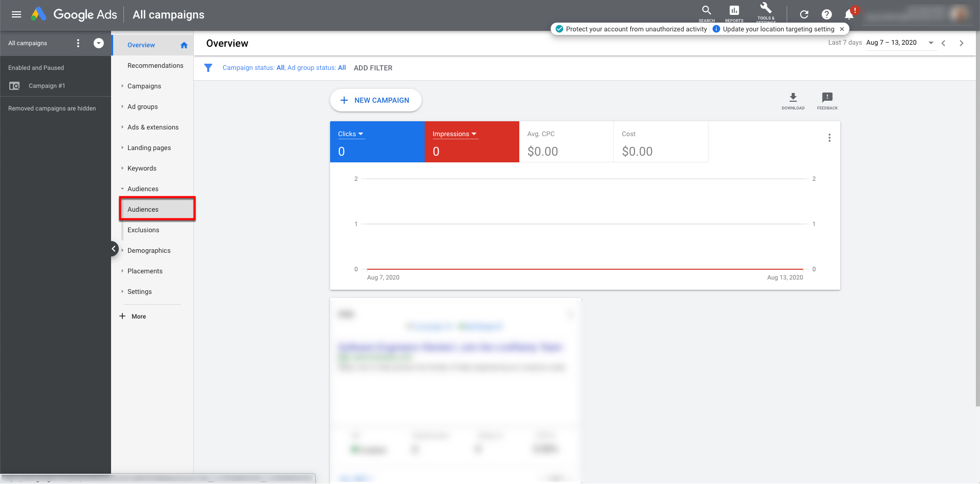Click All campaigns sidebar header

point(28,43)
